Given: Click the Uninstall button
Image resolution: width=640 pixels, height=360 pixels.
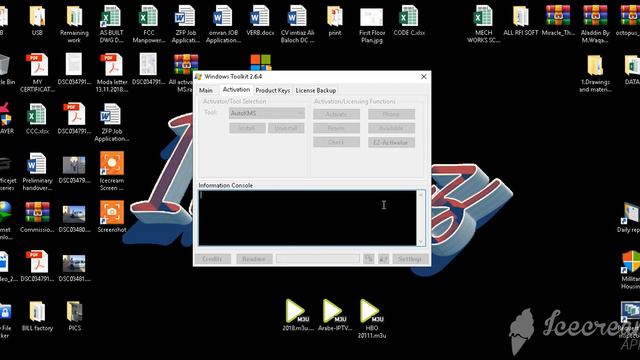Looking at the screenshot, I should [x=286, y=128].
